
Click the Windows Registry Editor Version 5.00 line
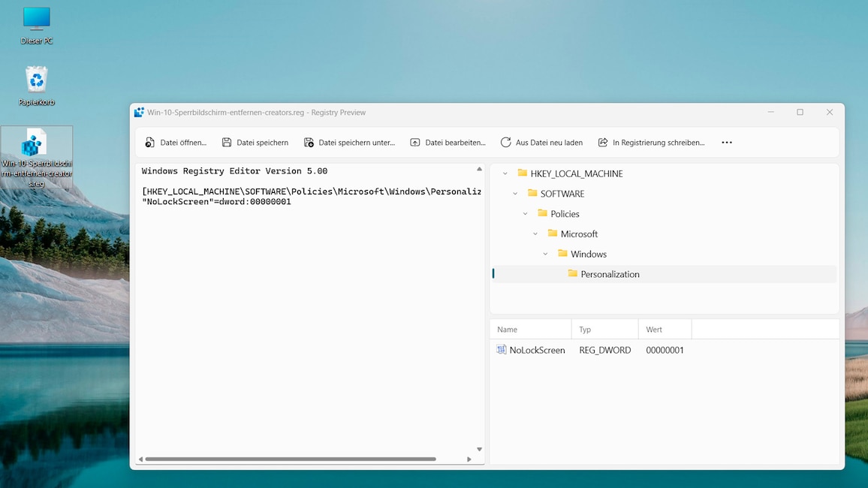click(x=235, y=171)
